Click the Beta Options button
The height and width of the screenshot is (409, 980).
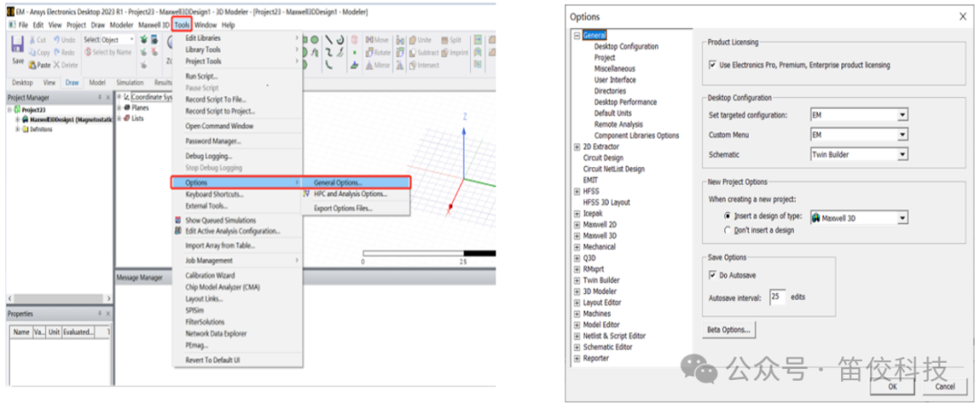tap(729, 329)
